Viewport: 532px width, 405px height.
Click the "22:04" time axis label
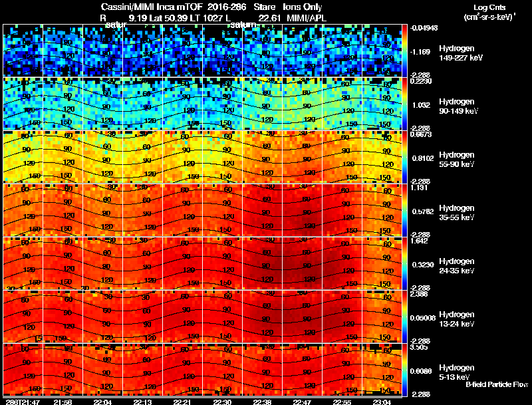coord(102,402)
